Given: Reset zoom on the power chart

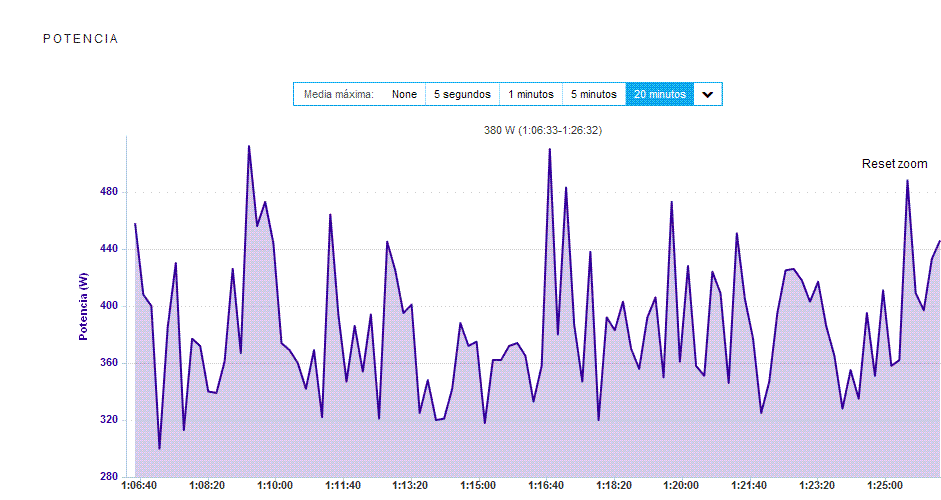Looking at the screenshot, I should coord(894,164).
